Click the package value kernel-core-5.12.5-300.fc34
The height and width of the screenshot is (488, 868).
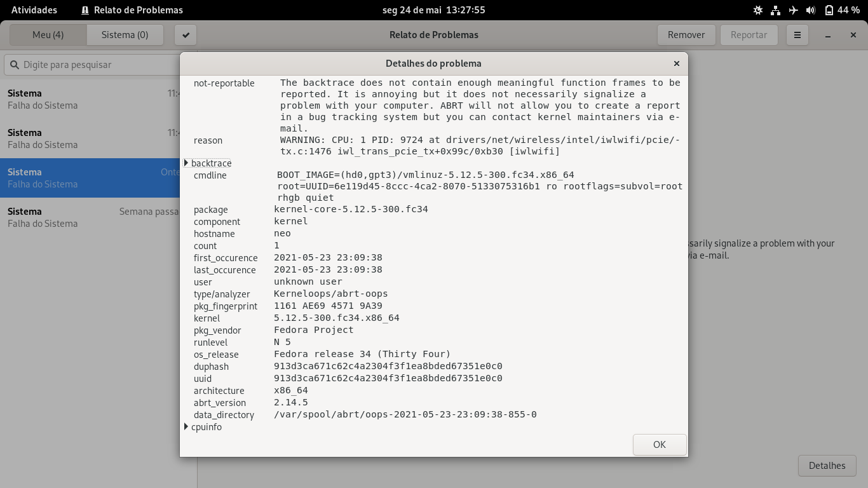pos(351,209)
